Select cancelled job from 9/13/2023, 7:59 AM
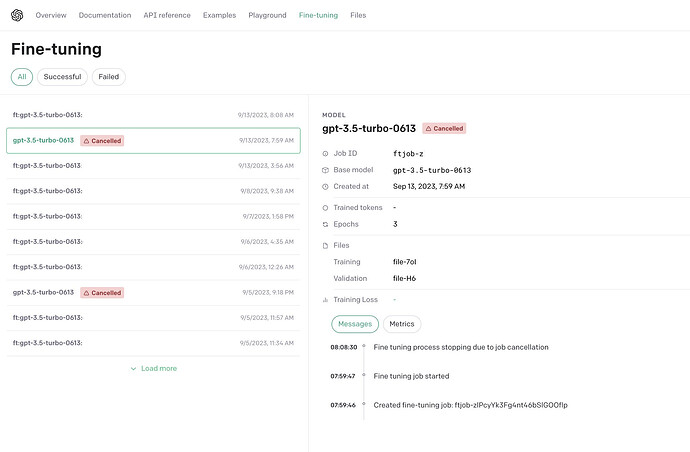This screenshot has height=452, width=690. (x=153, y=141)
